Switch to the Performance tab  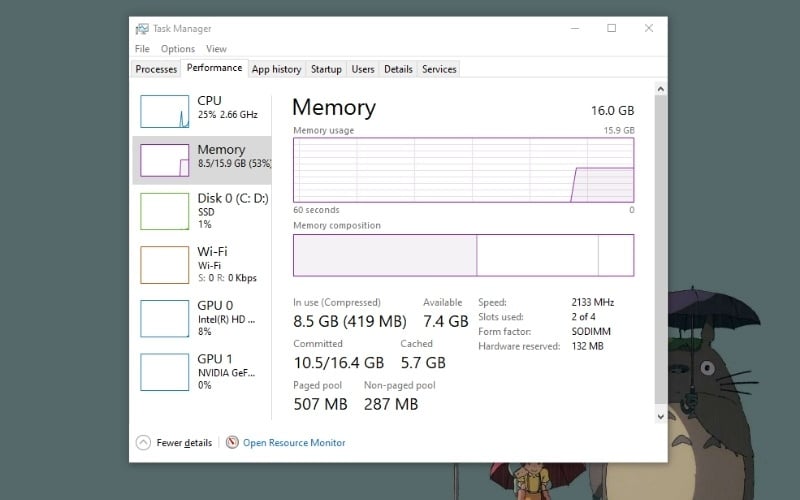click(x=214, y=68)
